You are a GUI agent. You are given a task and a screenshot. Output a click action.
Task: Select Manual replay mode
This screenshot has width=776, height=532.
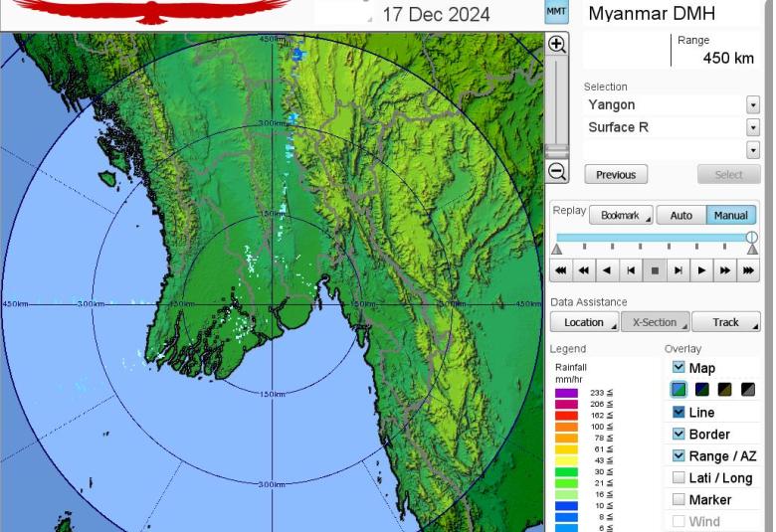click(x=731, y=215)
